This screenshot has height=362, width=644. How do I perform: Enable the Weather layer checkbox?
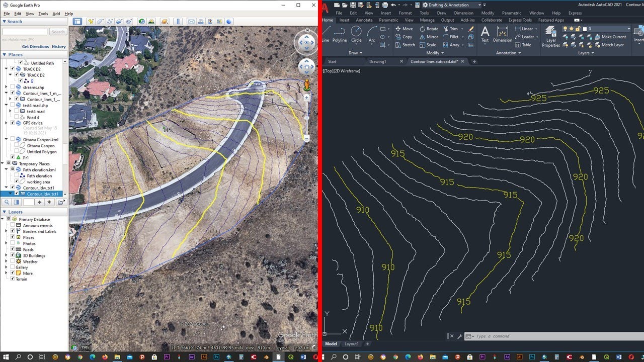(13, 261)
